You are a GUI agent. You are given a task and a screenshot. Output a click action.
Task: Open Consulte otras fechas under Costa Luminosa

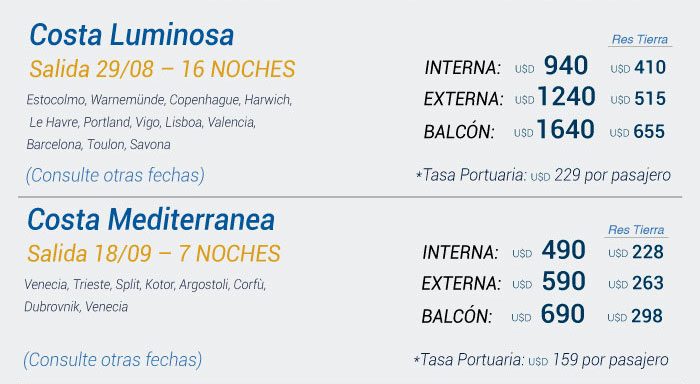click(x=115, y=175)
